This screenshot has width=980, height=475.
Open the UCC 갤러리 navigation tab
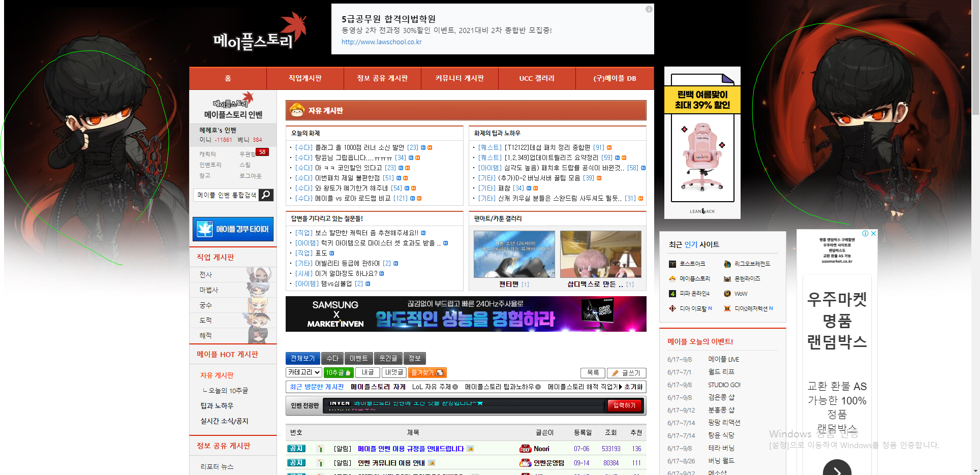tap(537, 78)
